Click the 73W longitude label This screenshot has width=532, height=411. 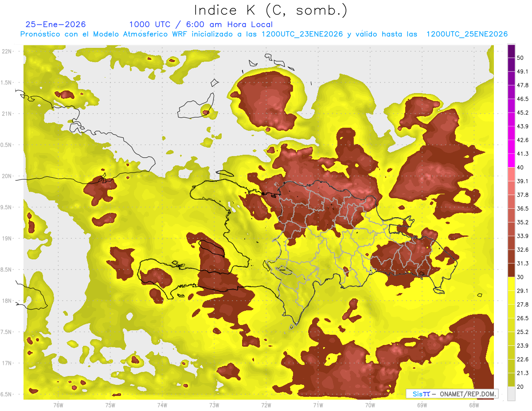coord(214,405)
